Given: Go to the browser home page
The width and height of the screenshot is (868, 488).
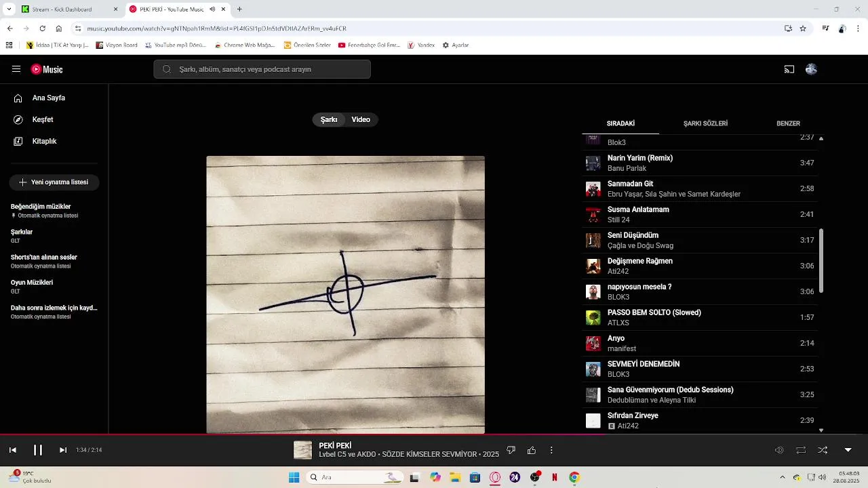Looking at the screenshot, I should (59, 28).
